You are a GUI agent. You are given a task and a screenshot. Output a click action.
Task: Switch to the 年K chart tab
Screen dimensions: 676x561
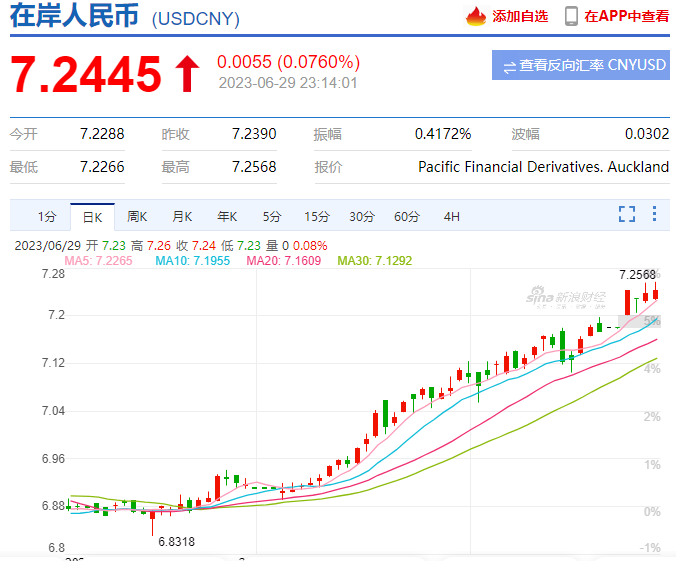click(x=227, y=216)
